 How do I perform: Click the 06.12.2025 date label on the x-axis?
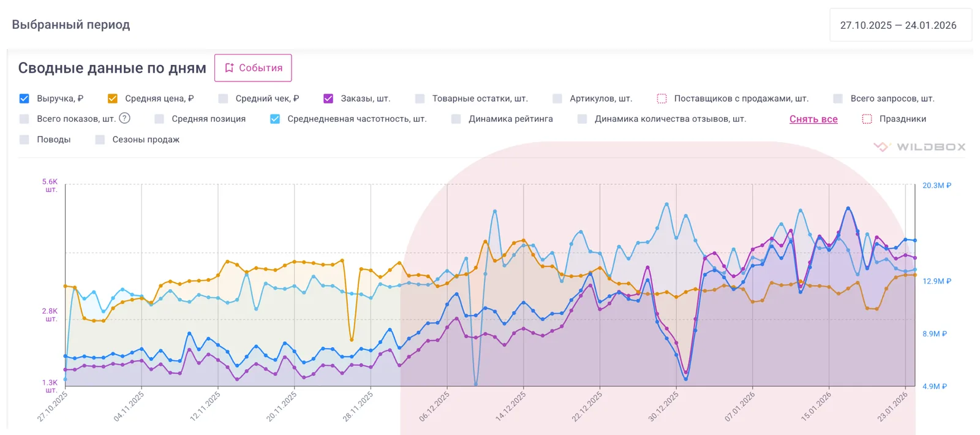click(x=434, y=406)
